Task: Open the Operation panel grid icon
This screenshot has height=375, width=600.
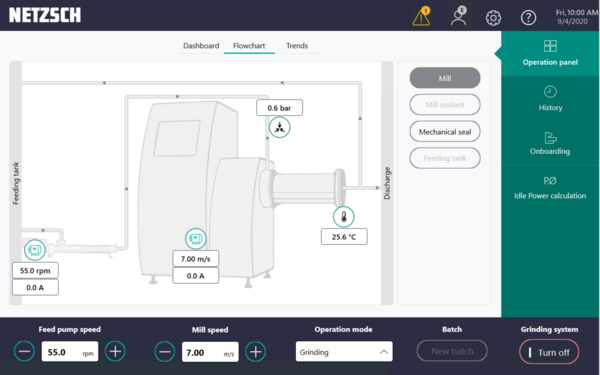Action: 550,46
